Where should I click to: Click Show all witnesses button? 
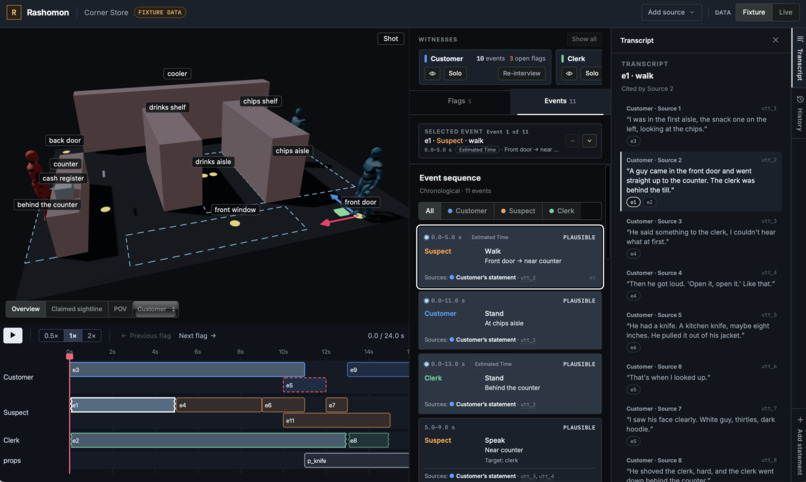point(584,39)
